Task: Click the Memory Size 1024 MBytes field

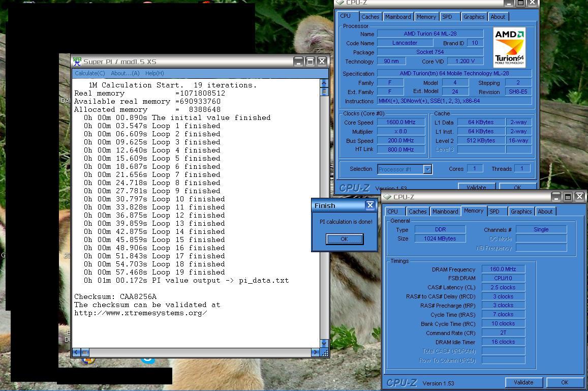Action: [440, 238]
